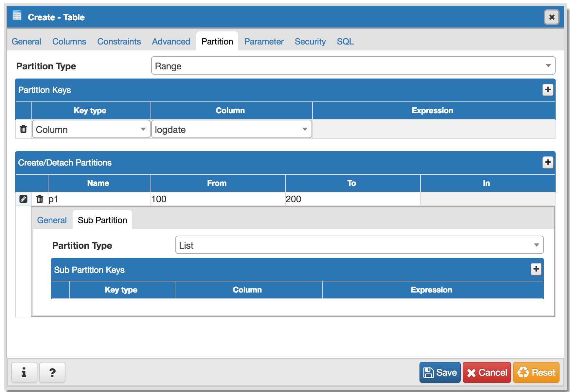
Task: Open the info button at bottom left
Action: (24, 372)
